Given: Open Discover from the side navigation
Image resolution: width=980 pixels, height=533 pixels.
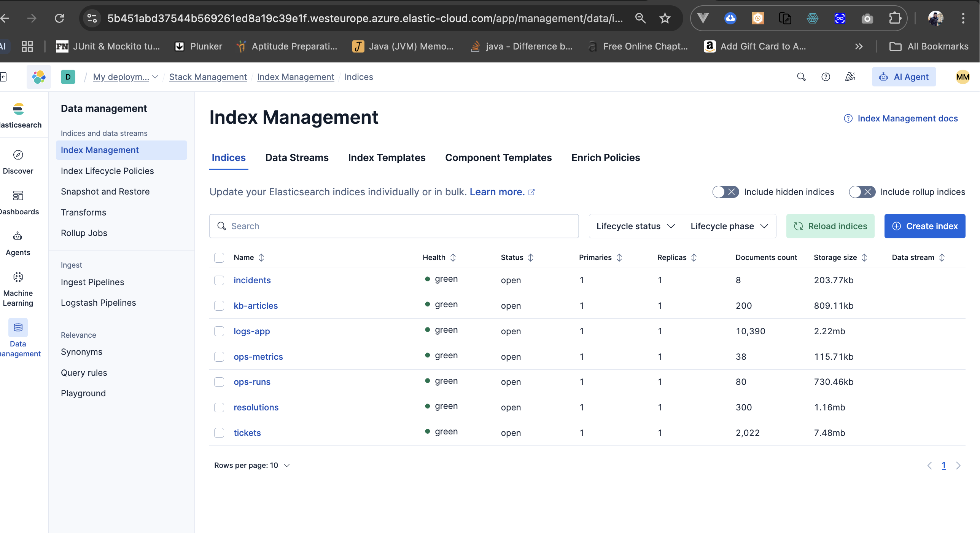Looking at the screenshot, I should coord(18,162).
